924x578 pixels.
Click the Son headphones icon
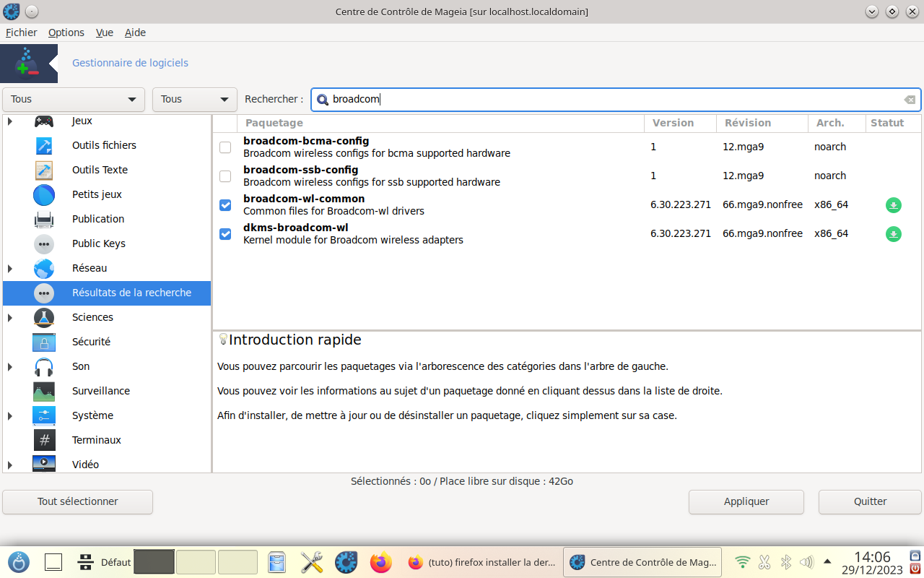44,366
